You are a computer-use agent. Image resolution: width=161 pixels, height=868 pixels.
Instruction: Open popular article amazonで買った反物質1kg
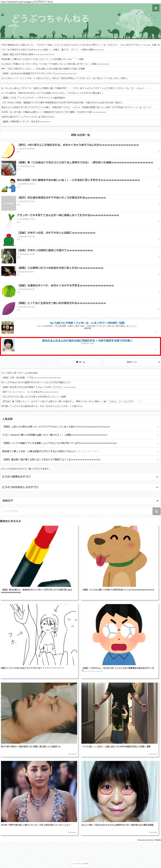click(x=55, y=435)
